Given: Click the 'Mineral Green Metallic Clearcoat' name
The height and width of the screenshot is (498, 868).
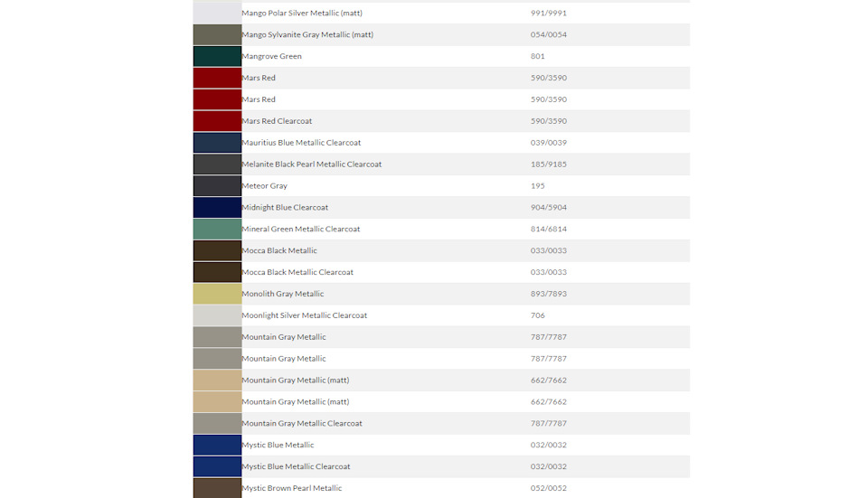Looking at the screenshot, I should (300, 229).
